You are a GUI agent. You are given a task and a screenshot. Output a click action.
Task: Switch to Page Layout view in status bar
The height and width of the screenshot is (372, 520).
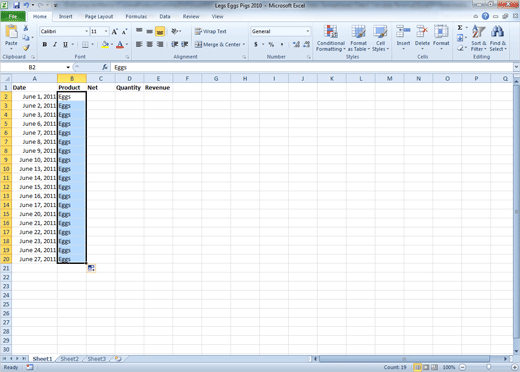coord(426,367)
